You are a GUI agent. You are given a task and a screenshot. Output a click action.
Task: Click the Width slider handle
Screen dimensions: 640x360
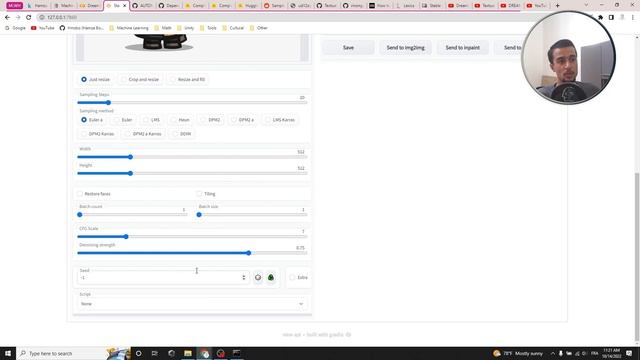tap(130, 157)
